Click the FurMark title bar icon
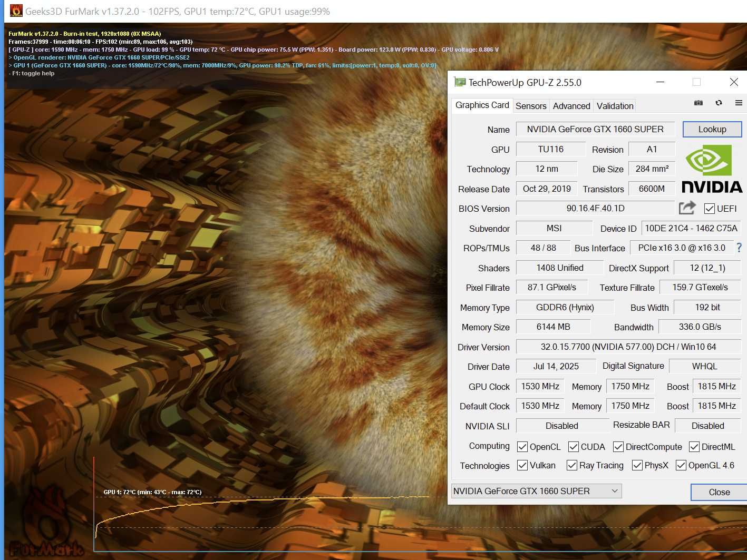Viewport: 747px width, 560px height. [x=16, y=11]
